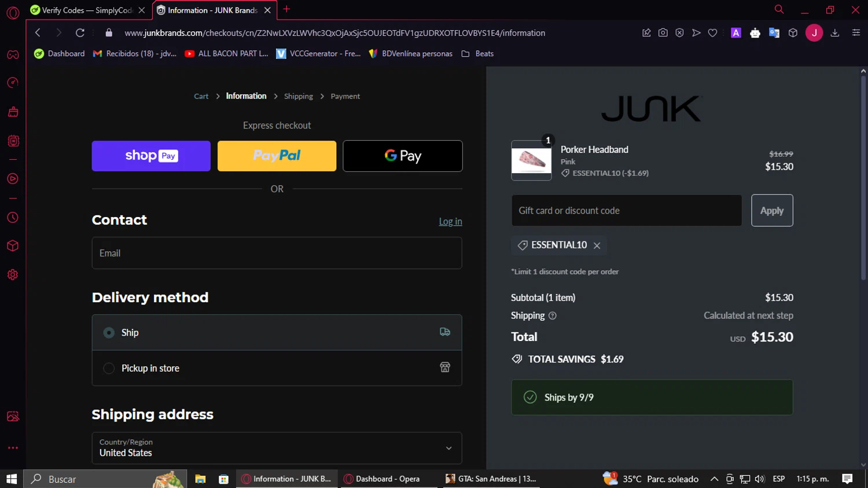Pay with Google Pay button
Screen dimensions: 868x488
coord(403,156)
